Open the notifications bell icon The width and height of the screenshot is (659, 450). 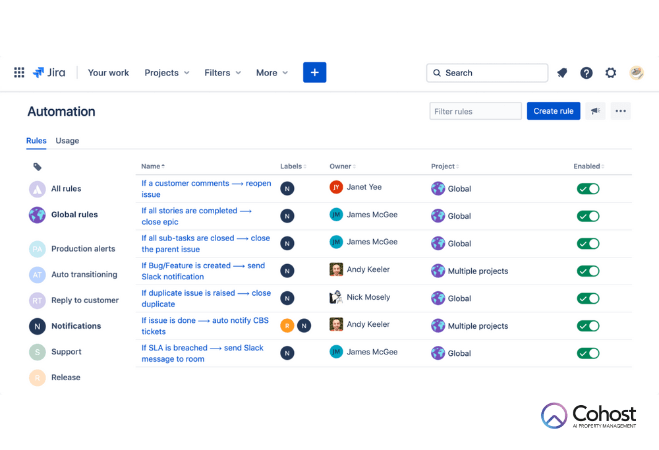click(x=562, y=73)
